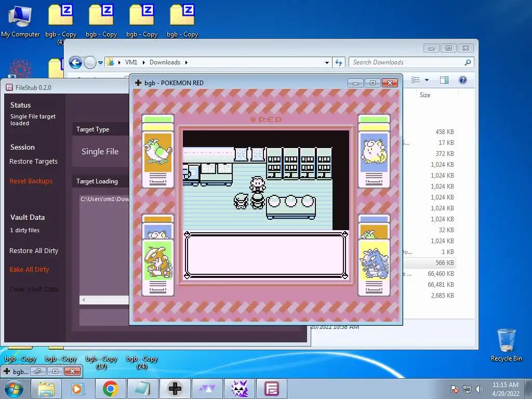Open bgb - Copy (4) desktop folder

[61, 24]
